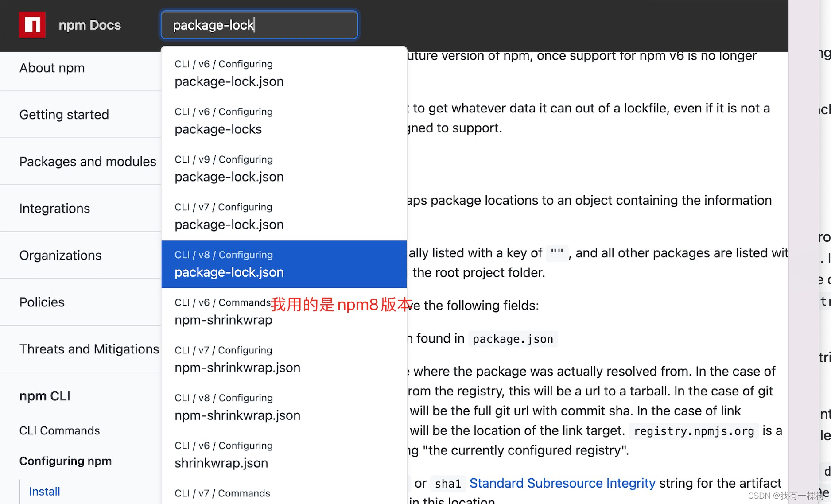Screen dimensions: 831x504
Task: Open the npm Docs home link
Action: (x=89, y=25)
